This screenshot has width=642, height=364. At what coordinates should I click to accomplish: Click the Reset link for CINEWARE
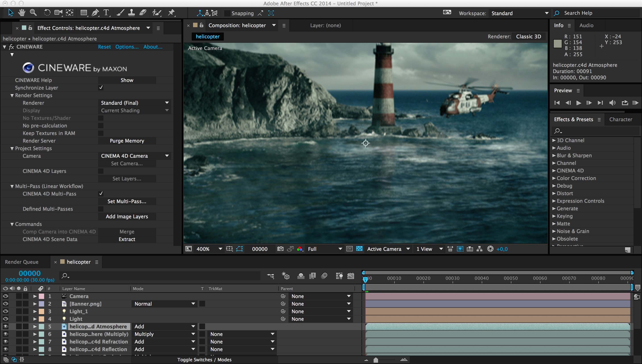[104, 47]
